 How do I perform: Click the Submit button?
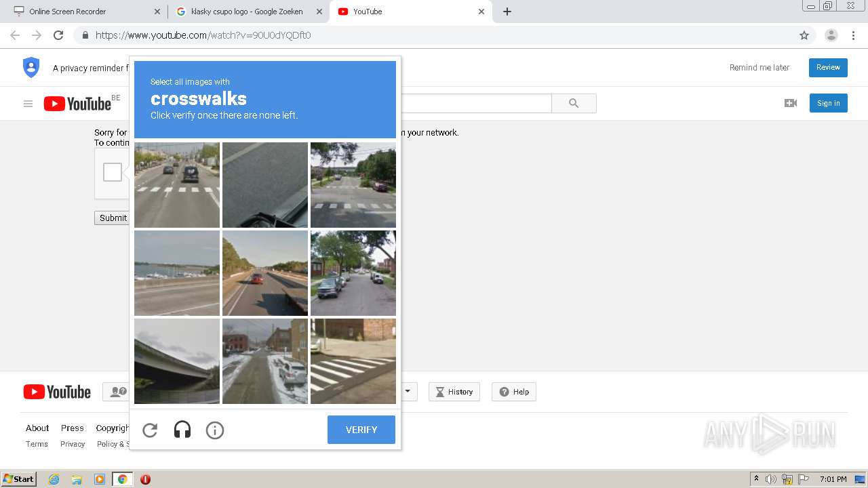click(x=113, y=218)
